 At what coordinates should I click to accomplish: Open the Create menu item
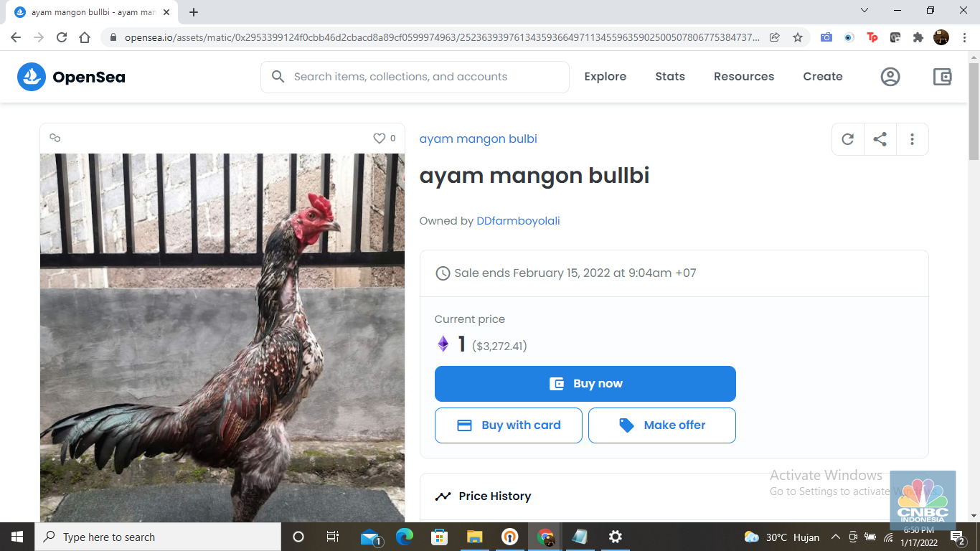click(x=823, y=77)
